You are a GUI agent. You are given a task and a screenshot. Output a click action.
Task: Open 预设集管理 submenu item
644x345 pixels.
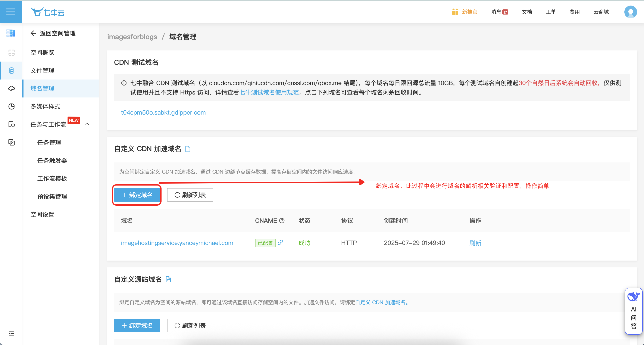pos(52,196)
